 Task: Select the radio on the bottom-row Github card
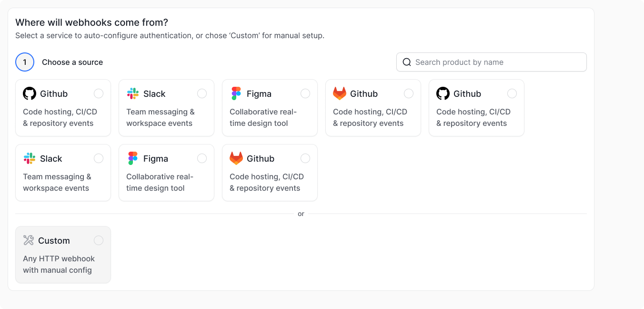pos(305,158)
